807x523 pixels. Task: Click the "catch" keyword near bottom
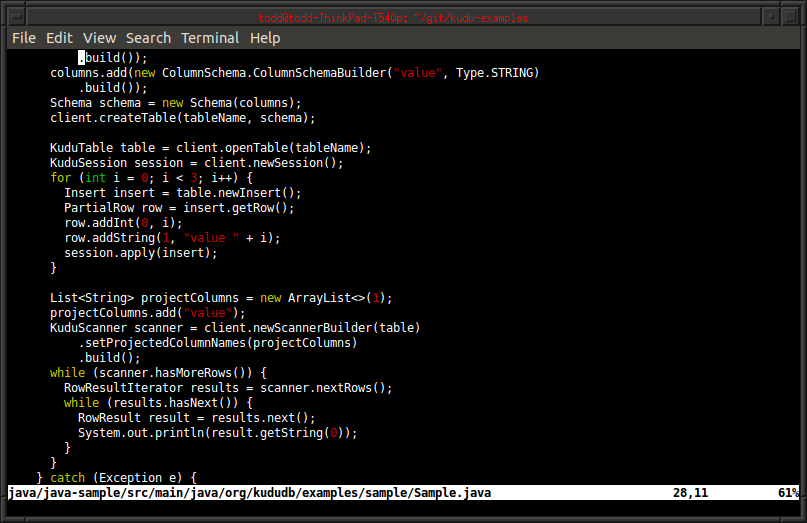(68, 478)
